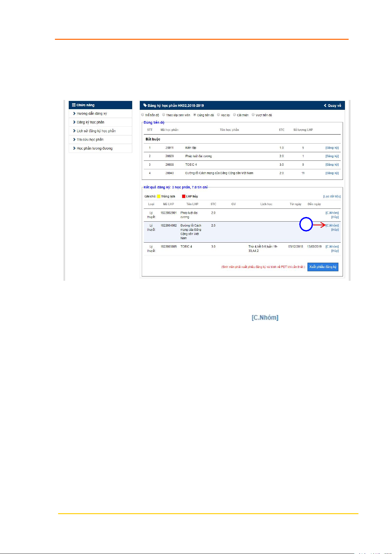Click Đăng ký link for TOEIC 4 course
392x554 pixels.
[332, 165]
